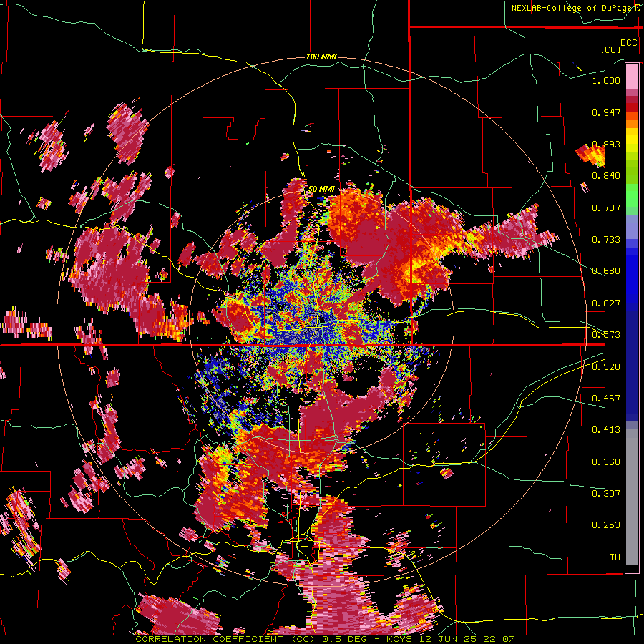Click the 0.360 value on the color scale
The height and width of the screenshot is (644, 644).
tap(606, 462)
